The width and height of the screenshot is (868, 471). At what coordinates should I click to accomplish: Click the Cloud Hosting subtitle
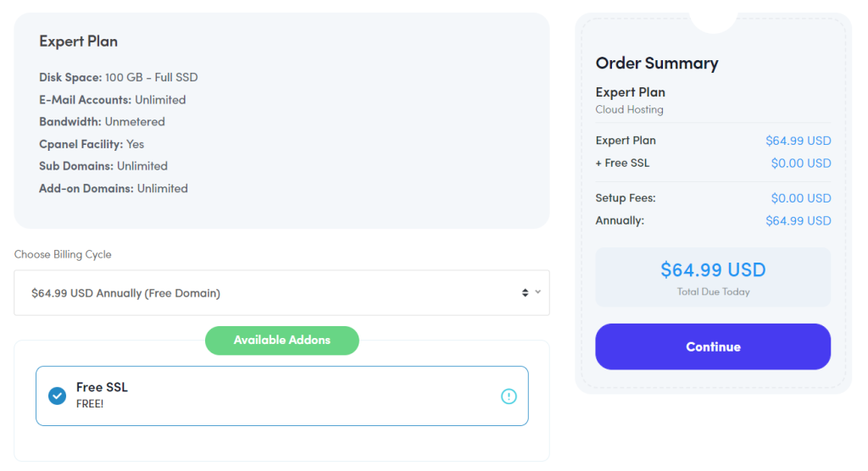pos(630,109)
